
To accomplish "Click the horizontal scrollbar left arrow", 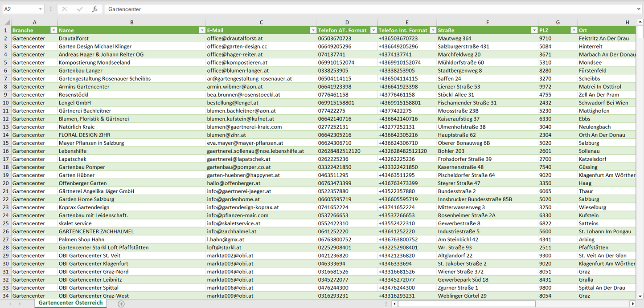I will (x=394, y=304).
